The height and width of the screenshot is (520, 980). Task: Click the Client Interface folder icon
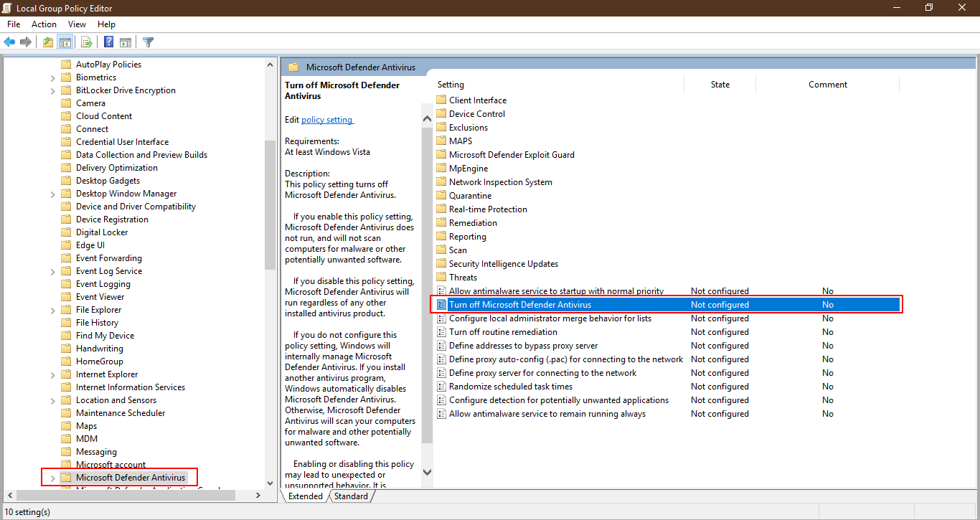442,100
